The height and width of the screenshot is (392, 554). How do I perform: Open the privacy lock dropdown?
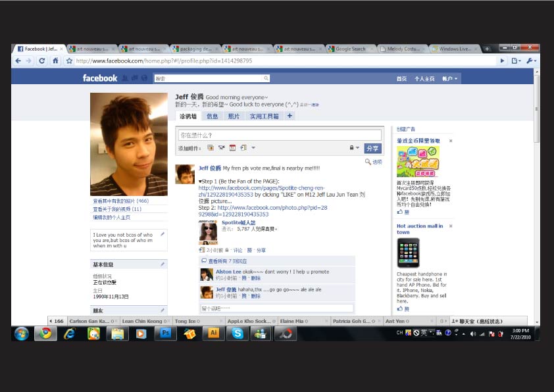pos(355,147)
